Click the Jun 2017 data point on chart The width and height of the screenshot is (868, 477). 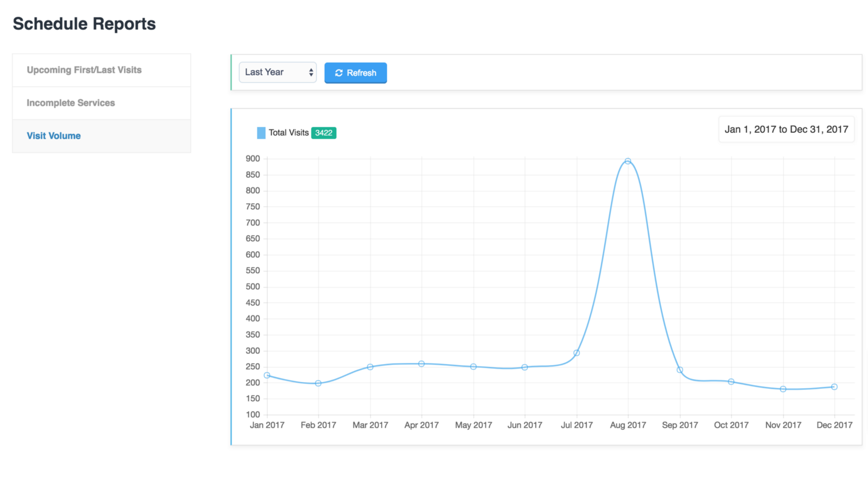click(x=525, y=368)
